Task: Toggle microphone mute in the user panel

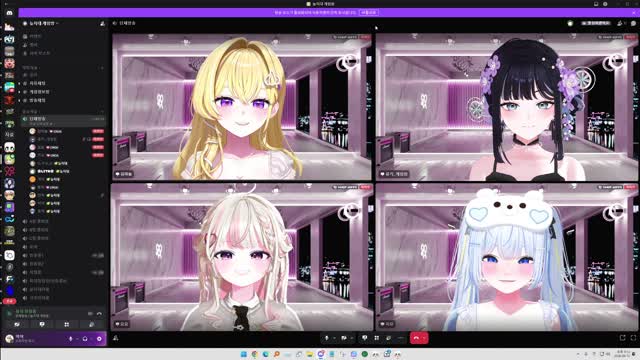Action: click(x=71, y=339)
